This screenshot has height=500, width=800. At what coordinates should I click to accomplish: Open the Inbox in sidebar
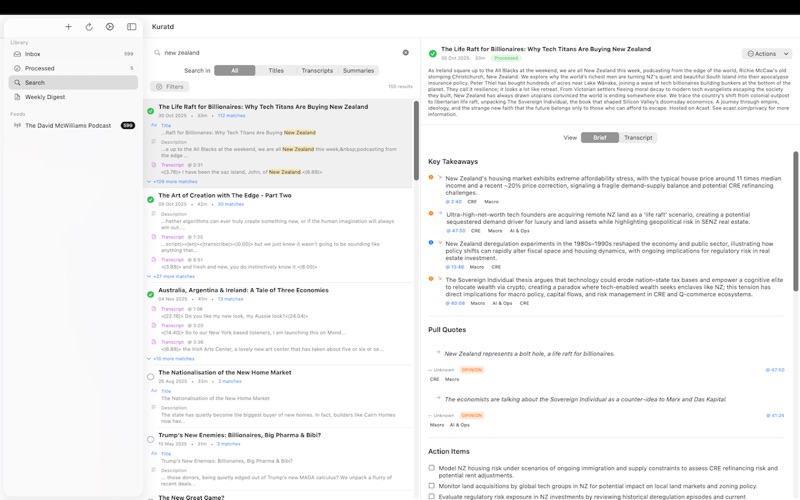click(x=73, y=54)
